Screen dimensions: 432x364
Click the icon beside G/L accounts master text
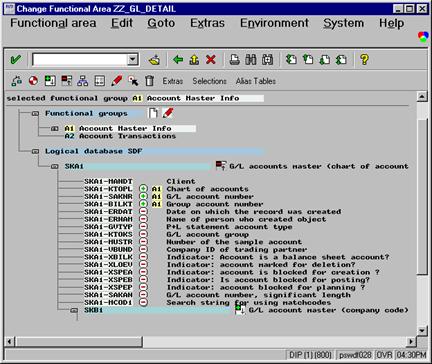point(220,165)
